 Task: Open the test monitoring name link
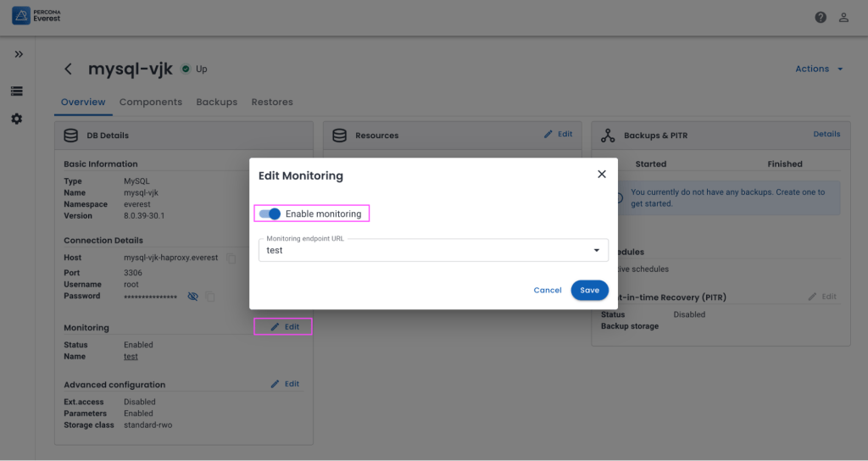pyautogui.click(x=131, y=357)
